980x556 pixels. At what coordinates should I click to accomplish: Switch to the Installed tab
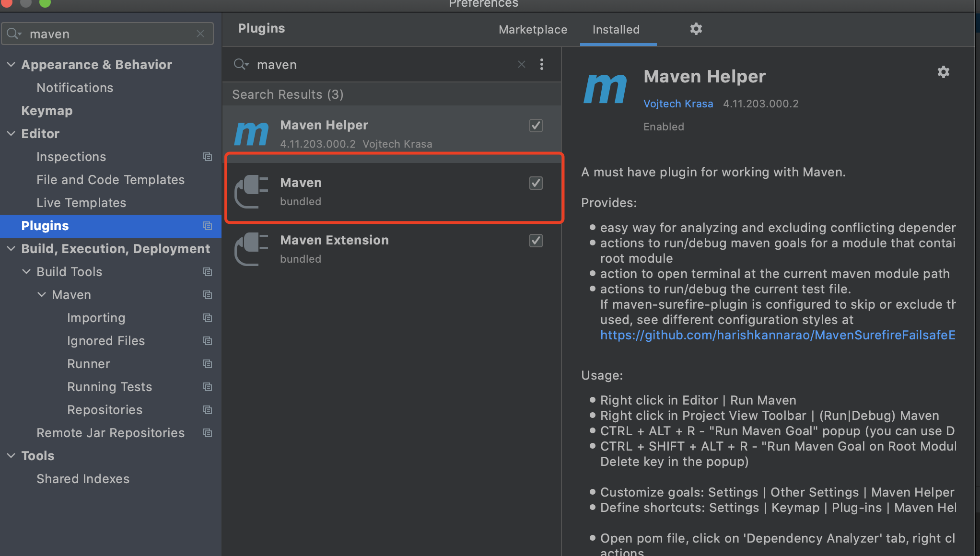tap(617, 29)
